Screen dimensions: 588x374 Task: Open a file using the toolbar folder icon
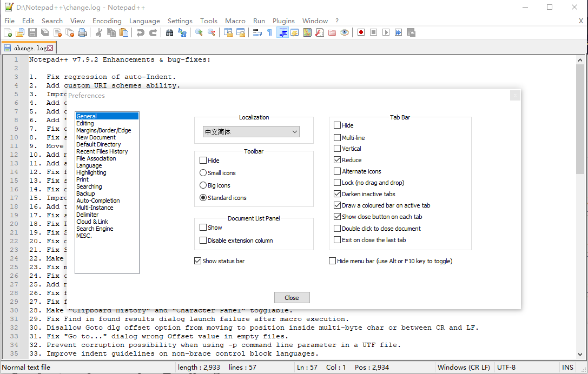coord(20,32)
